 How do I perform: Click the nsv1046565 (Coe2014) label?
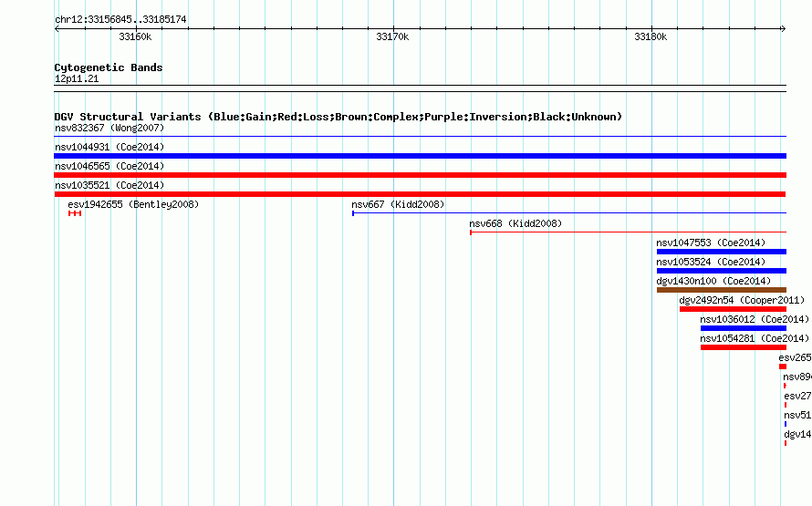(109, 166)
